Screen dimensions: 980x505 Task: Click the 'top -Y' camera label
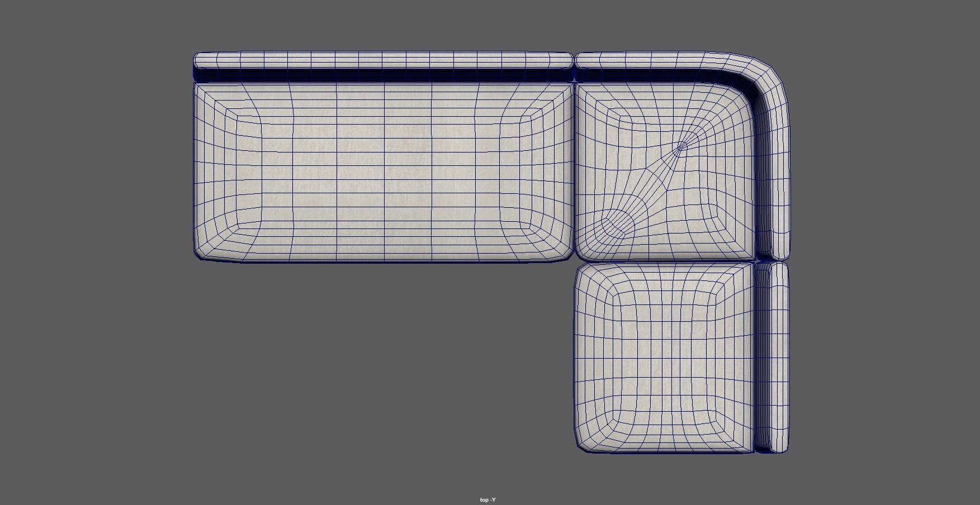click(x=487, y=500)
